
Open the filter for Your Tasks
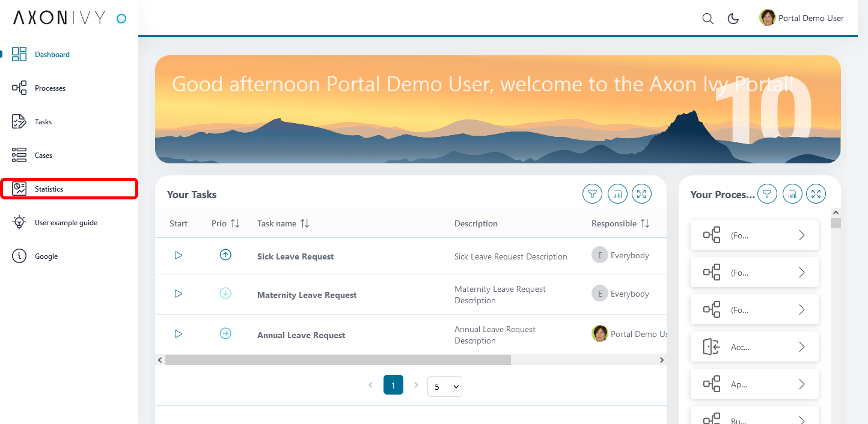click(593, 194)
